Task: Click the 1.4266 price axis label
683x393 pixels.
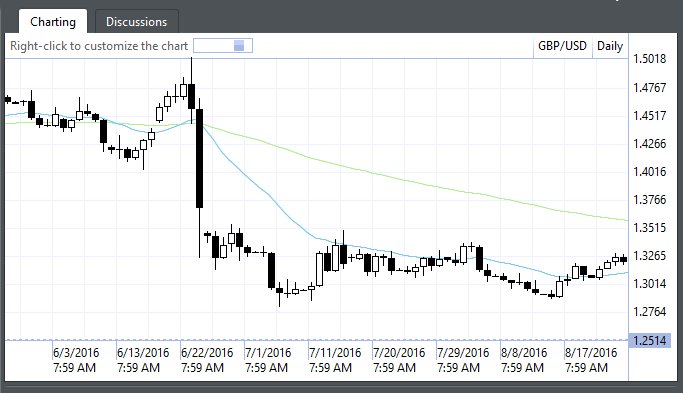Action: tap(649, 143)
